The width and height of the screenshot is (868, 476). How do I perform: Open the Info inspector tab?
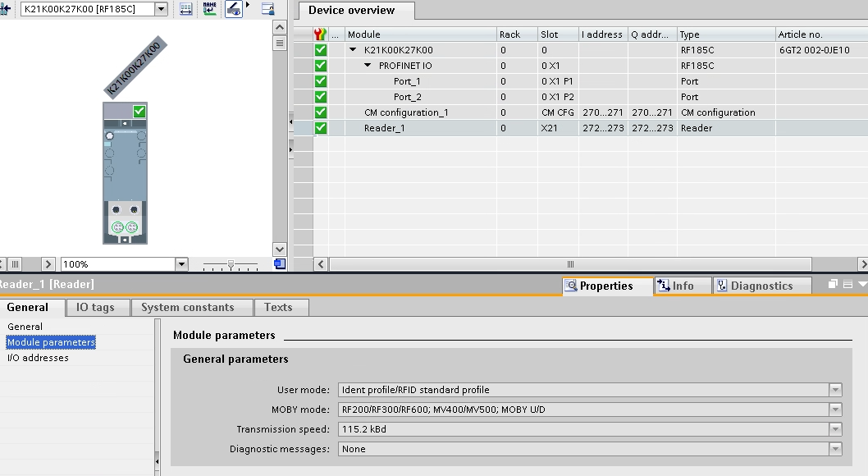(683, 286)
